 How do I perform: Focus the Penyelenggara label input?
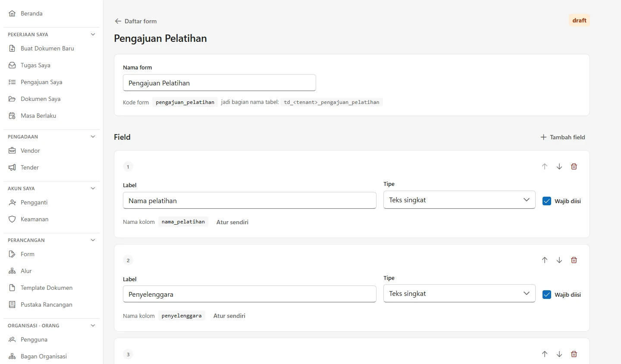250,294
